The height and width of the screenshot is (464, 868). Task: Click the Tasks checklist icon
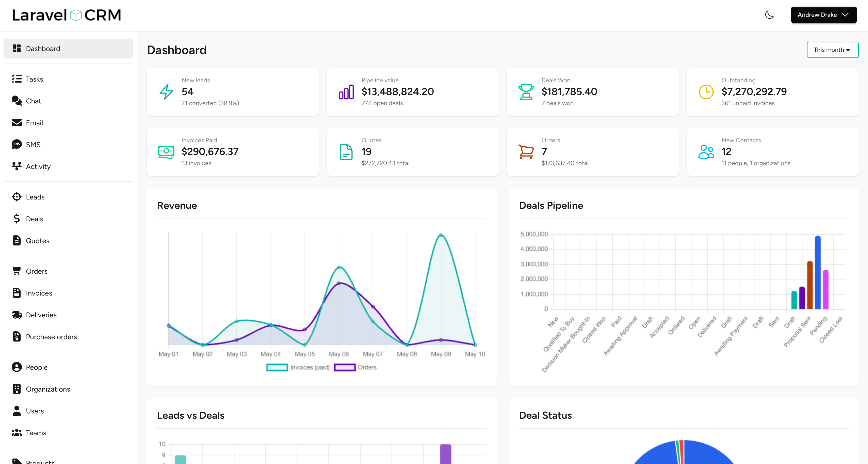17,79
